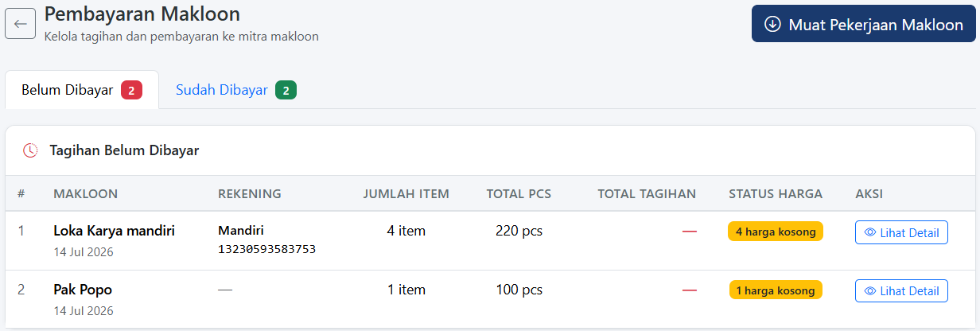Select the Belum Dibayar tab
Image resolution: width=980 pixels, height=331 pixels.
coord(82,90)
